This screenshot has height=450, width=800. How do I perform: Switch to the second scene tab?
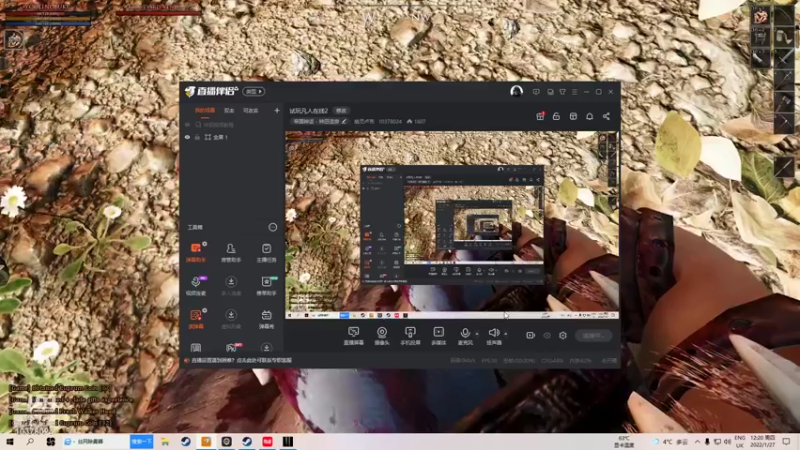(229, 110)
